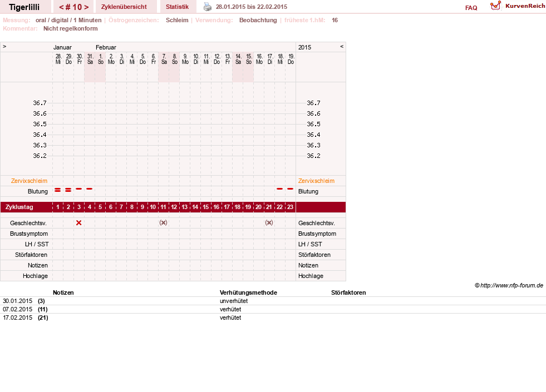Click the Verhütungsmethode column heading
The height and width of the screenshot is (392, 546).
click(248, 292)
